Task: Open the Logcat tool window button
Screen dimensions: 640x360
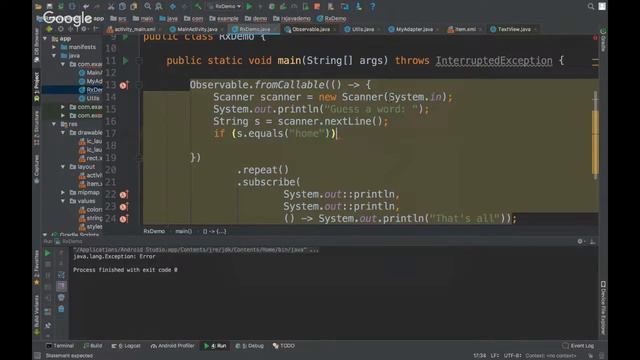Action: tap(126, 346)
